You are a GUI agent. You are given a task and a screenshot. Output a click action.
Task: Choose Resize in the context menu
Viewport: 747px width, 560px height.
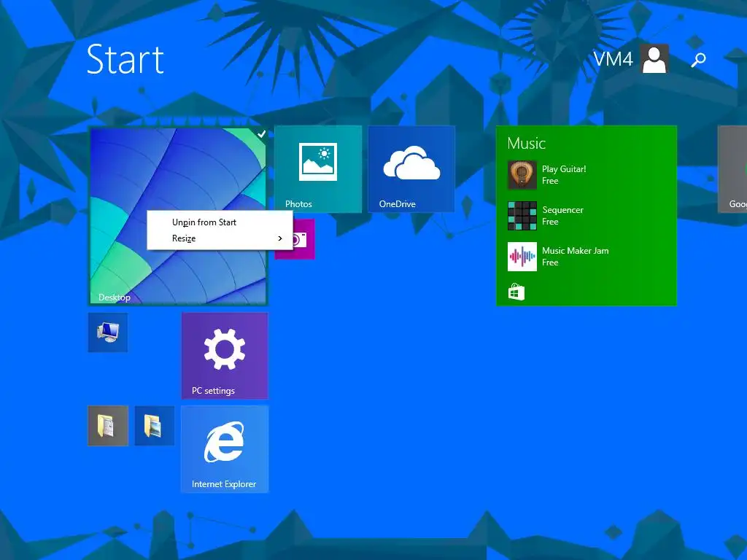click(x=220, y=238)
